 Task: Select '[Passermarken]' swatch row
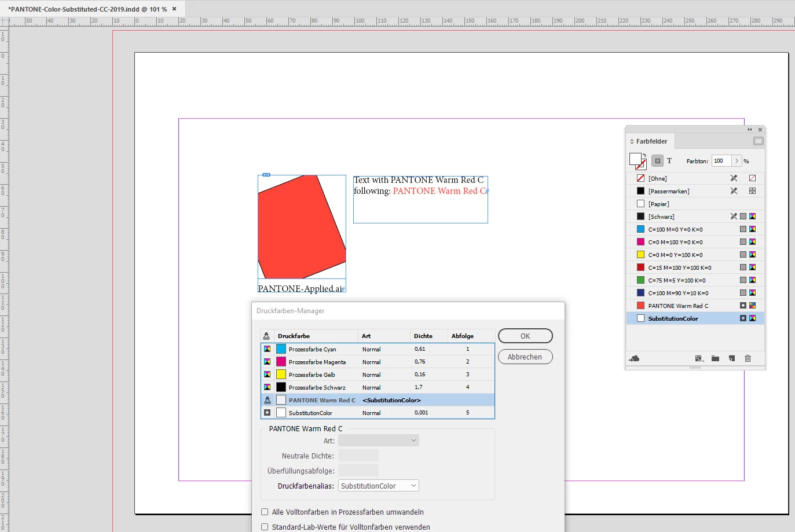click(695, 191)
